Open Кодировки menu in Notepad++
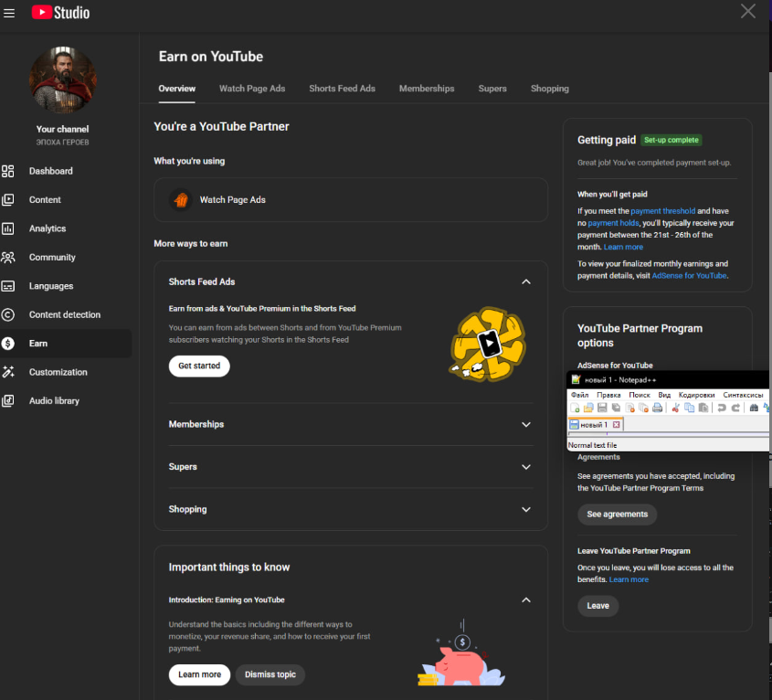Screen dimensions: 772x700 click(x=696, y=395)
